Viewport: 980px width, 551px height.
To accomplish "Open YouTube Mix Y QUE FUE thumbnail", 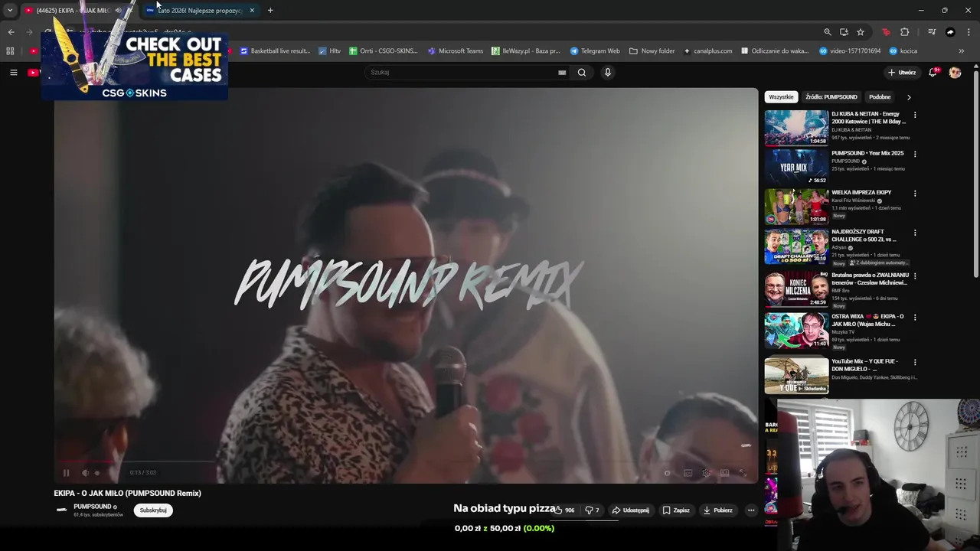I will click(x=796, y=375).
